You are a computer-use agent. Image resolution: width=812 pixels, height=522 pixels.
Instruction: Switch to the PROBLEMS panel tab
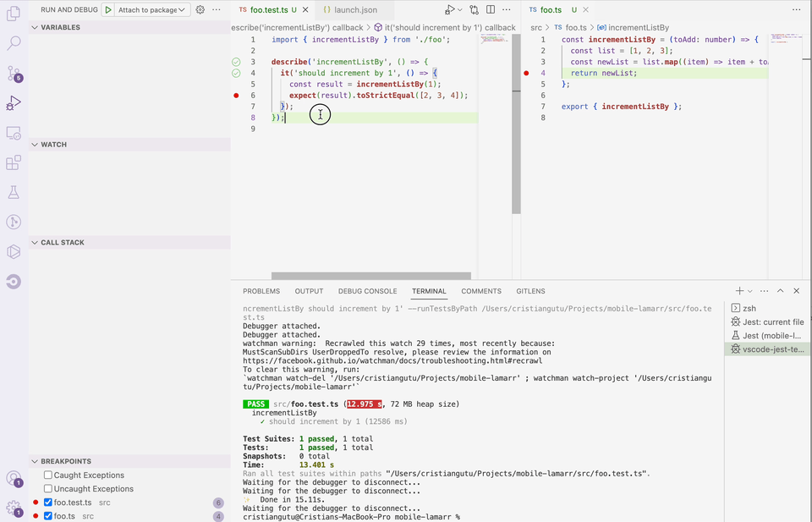click(261, 291)
